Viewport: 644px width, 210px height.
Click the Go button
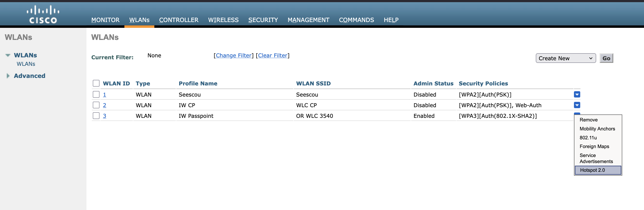pyautogui.click(x=606, y=58)
